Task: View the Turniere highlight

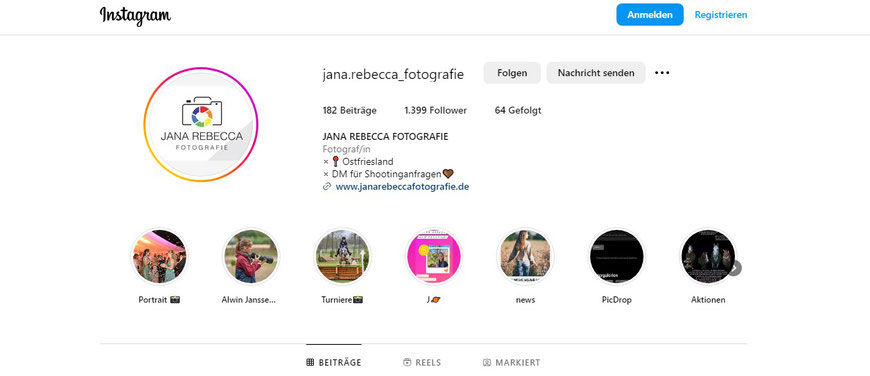Action: pos(342,257)
